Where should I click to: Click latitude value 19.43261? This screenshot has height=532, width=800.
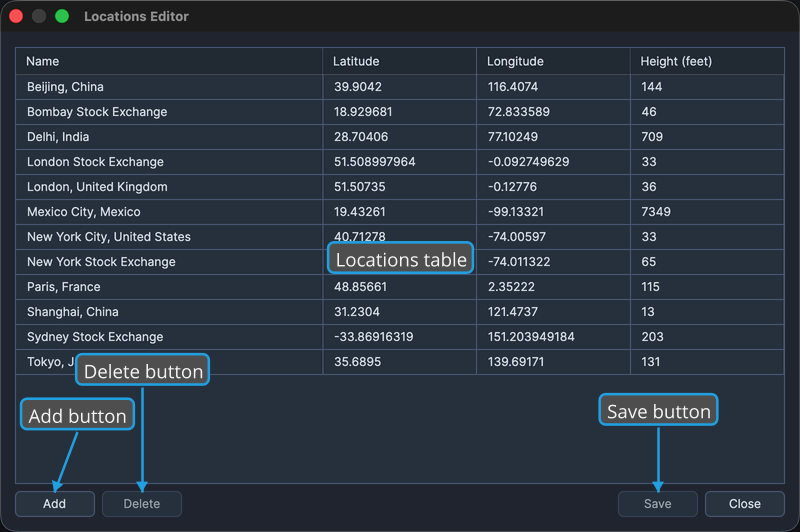click(x=360, y=212)
